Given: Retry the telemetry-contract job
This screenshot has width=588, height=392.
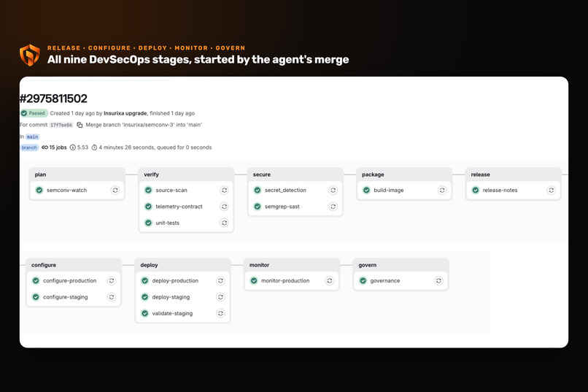Looking at the screenshot, I should coord(224,207).
